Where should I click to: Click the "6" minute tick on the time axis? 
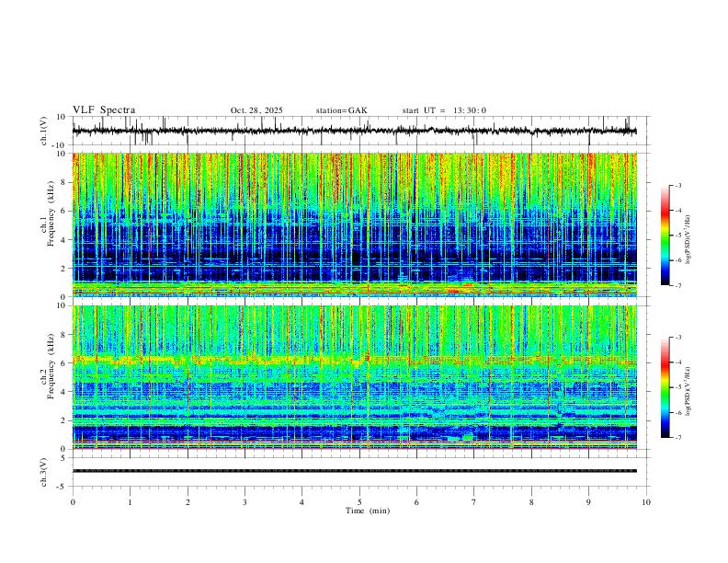[x=416, y=502]
